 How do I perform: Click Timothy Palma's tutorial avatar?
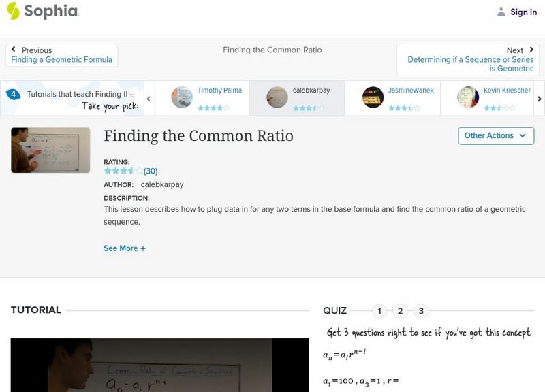pos(182,97)
